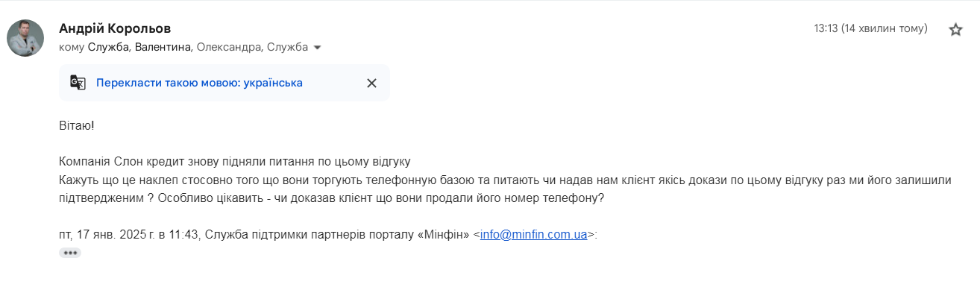
Task: Select recipient Валентина in the To line
Action: tap(163, 48)
